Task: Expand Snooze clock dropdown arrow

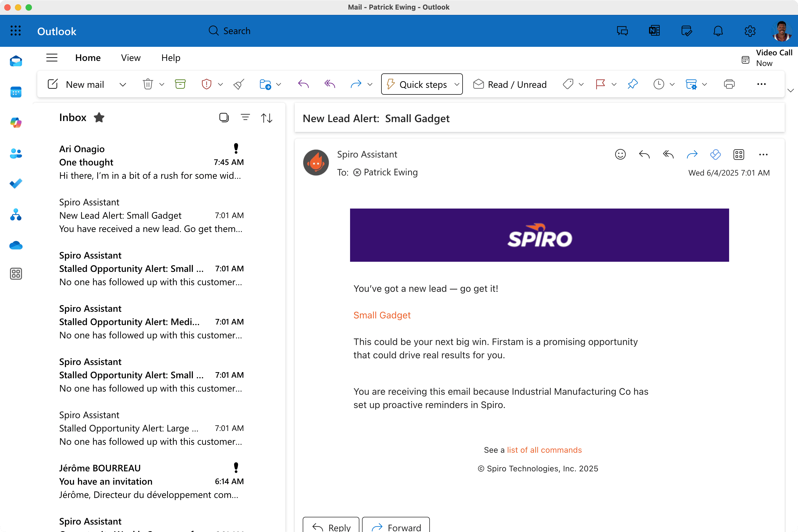Action: [x=672, y=84]
